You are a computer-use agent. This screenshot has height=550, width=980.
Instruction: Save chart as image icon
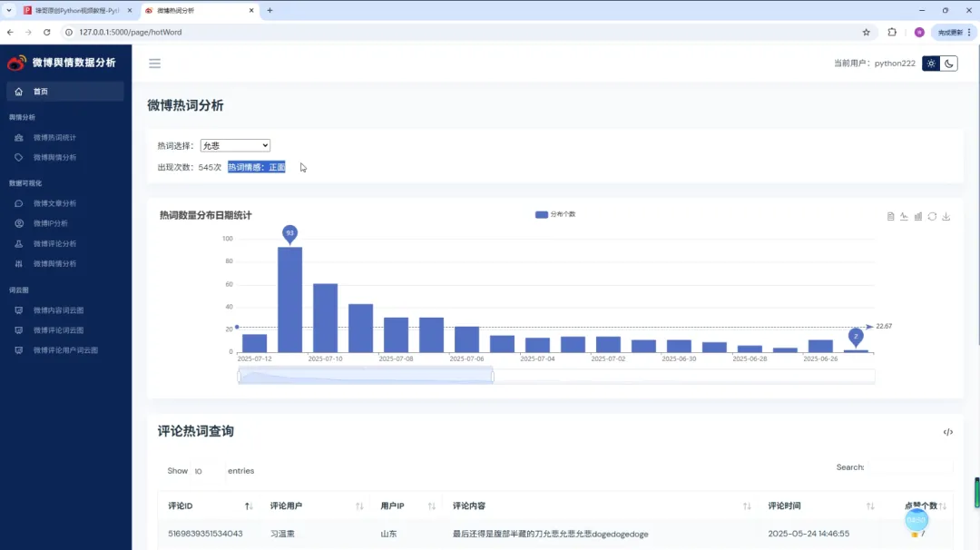(946, 216)
